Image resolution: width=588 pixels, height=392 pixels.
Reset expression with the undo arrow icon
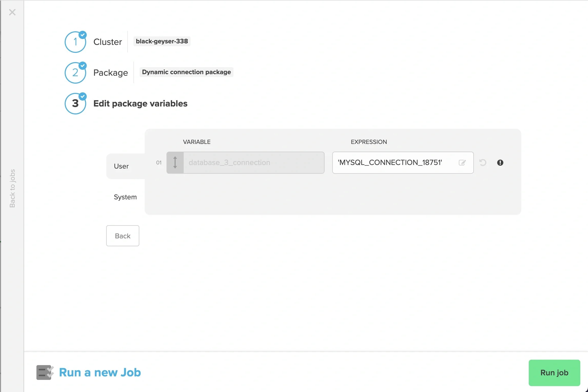(483, 163)
